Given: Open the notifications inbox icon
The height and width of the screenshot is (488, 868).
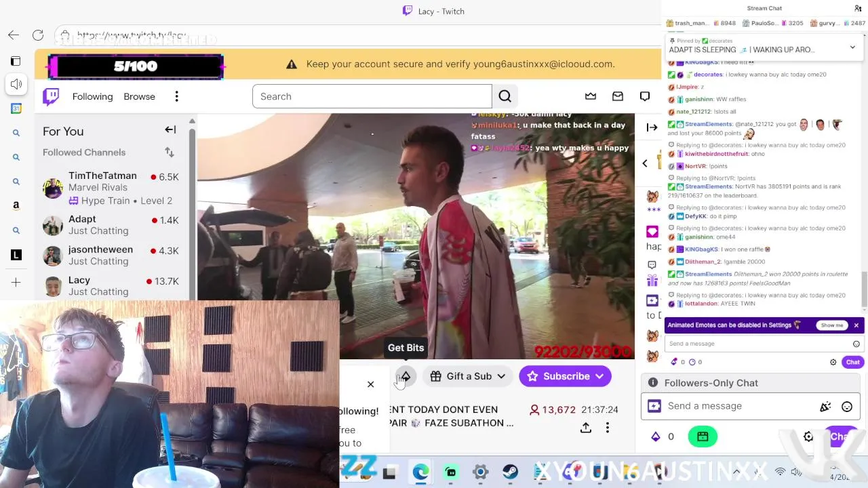Looking at the screenshot, I should [x=618, y=96].
